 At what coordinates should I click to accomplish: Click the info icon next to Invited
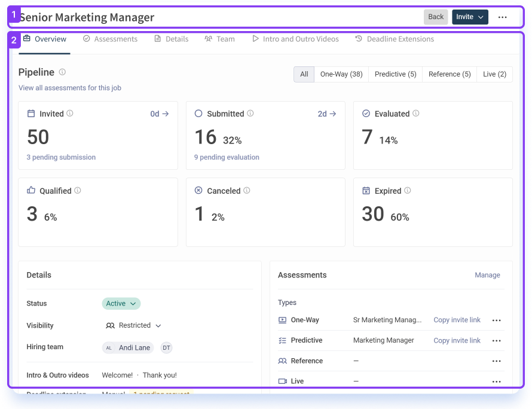tap(69, 114)
